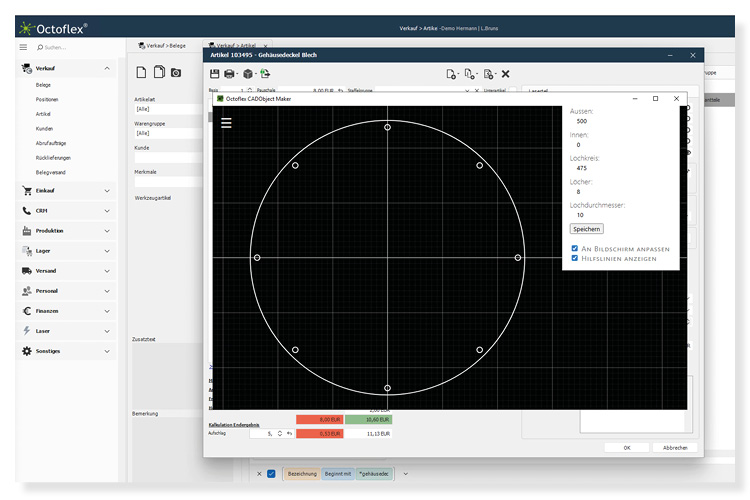The width and height of the screenshot is (750, 500).
Task: Expand the Produktion sidebar section
Action: coord(108,230)
